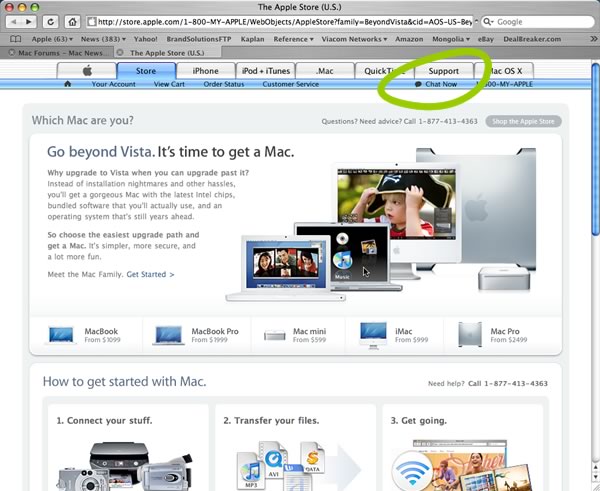
Task: Close The Apple Store tab using its X
Action: (120, 52)
